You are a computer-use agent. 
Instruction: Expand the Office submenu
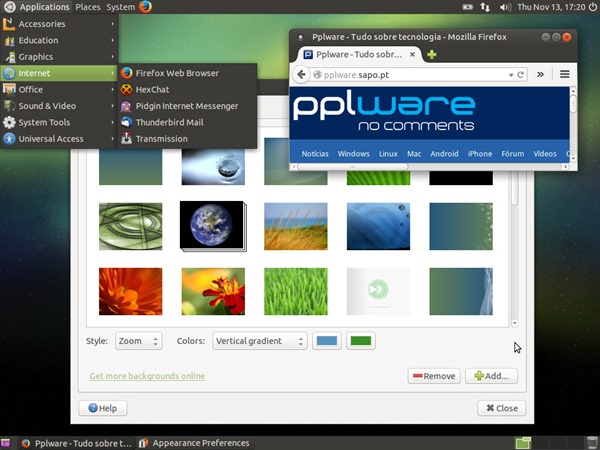click(59, 90)
